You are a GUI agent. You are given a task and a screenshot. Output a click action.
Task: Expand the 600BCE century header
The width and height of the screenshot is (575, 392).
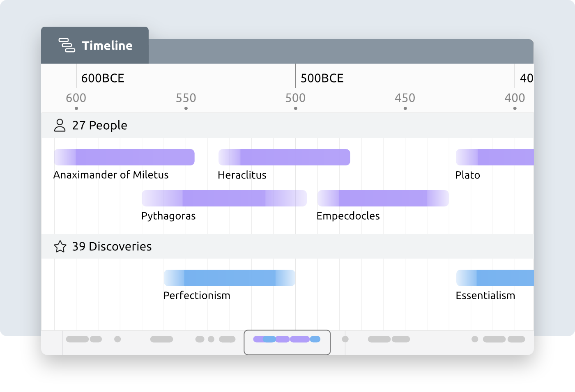point(102,78)
